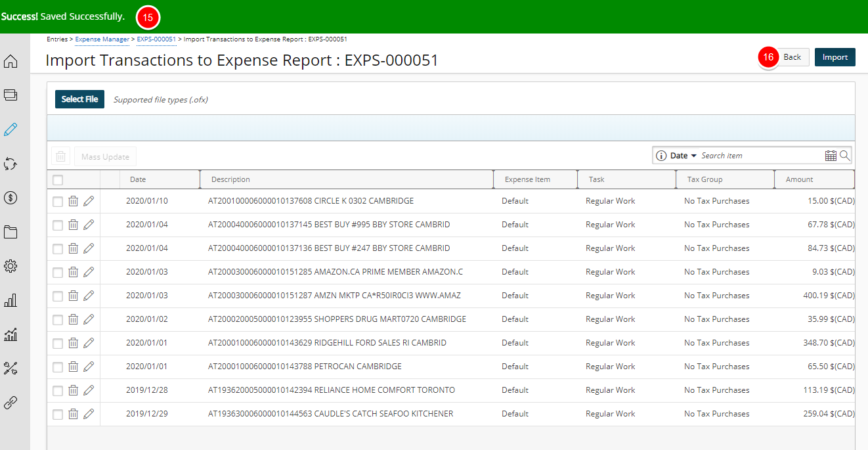Select the 259.04 $(CAD) amount cell

(x=829, y=414)
